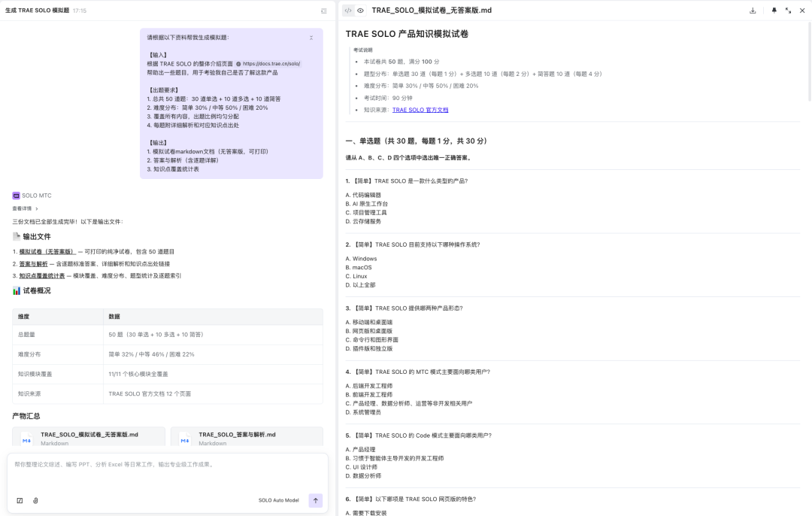Toggle the preview eye icon
Viewport: 812px width, 516px height.
coord(362,11)
